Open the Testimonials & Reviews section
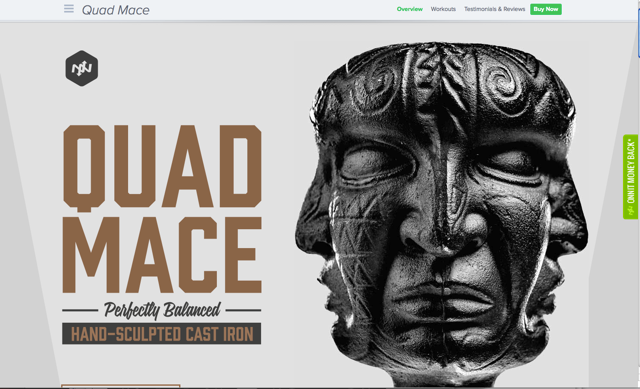This screenshot has height=389, width=640. coord(494,9)
